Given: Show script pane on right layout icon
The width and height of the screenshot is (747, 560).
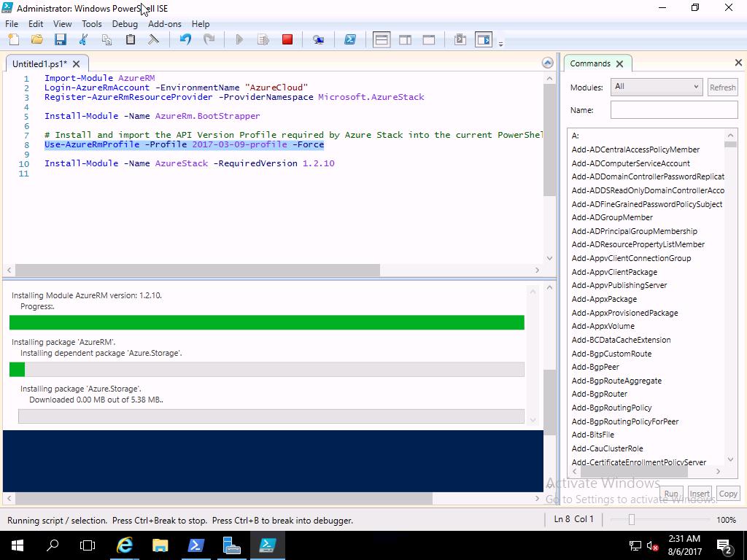Looking at the screenshot, I should pos(406,39).
